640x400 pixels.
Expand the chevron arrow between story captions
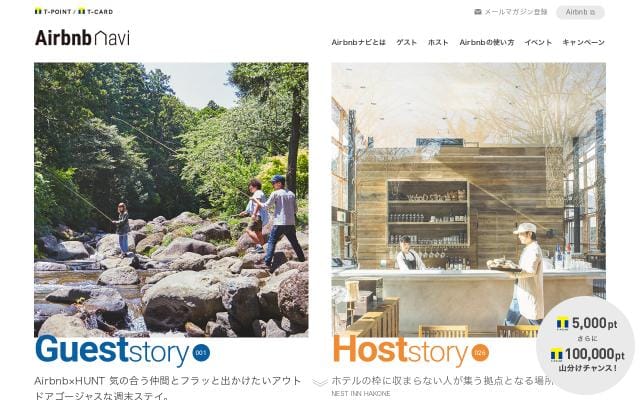point(320,382)
